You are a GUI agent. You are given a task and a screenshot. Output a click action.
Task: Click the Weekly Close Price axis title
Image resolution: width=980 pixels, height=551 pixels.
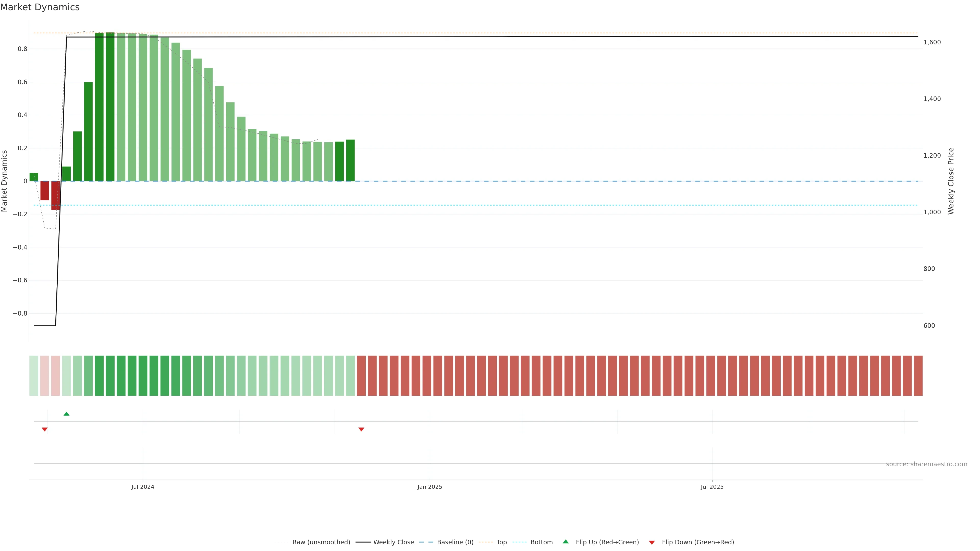pyautogui.click(x=951, y=181)
